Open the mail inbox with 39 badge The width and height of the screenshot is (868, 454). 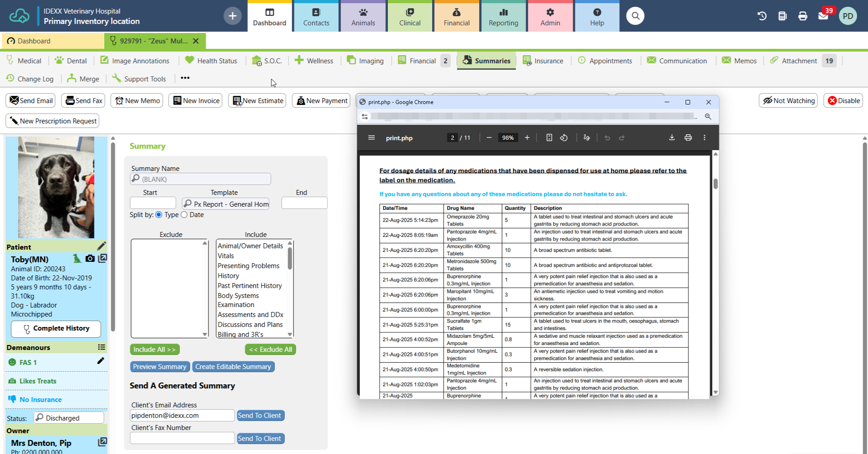(823, 16)
